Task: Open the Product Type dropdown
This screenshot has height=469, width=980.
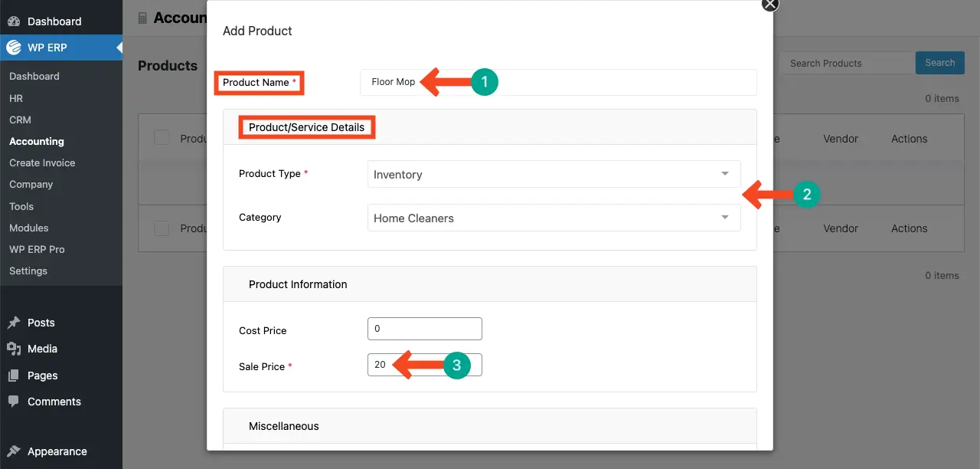Action: pos(554,174)
